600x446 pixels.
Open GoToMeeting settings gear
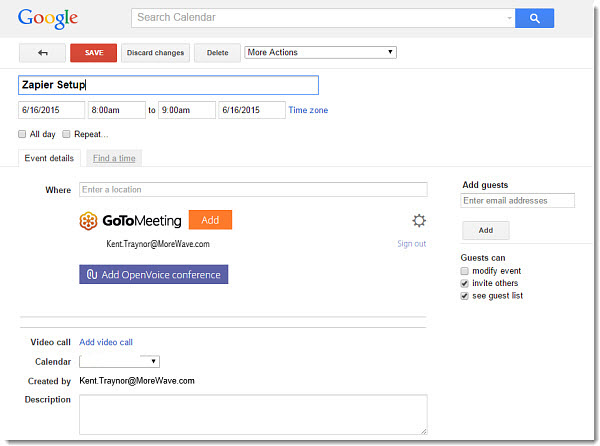click(x=419, y=221)
